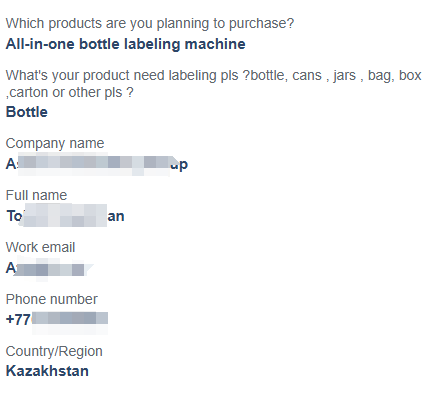437x393 pixels.
Task: Click the 'Phone number' label
Action: pos(52,299)
